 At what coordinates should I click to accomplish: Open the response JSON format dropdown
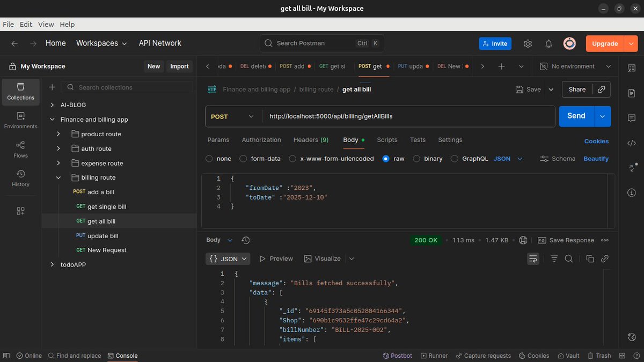point(228,258)
